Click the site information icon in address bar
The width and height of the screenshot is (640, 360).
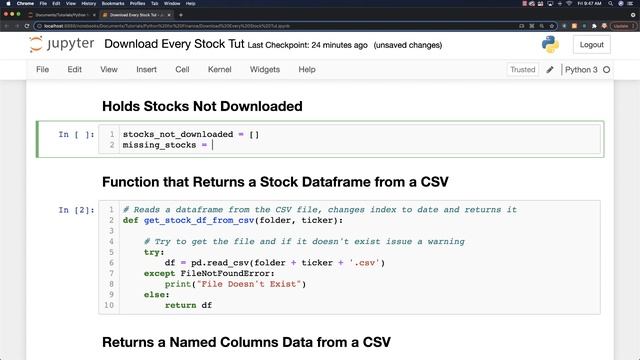(x=39, y=26)
